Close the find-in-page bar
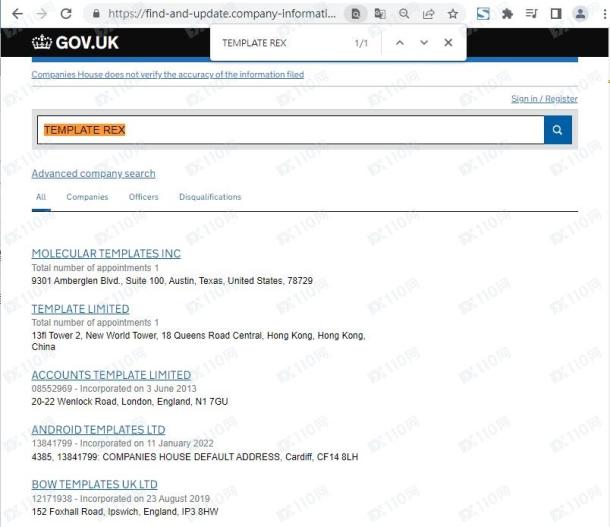This screenshot has height=527, width=610. 448,43
